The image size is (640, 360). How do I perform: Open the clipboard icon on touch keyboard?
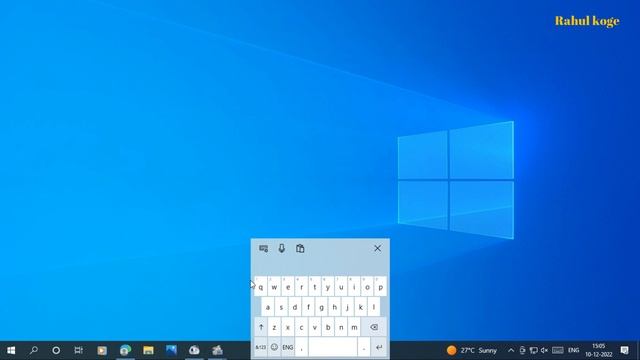tap(300, 249)
